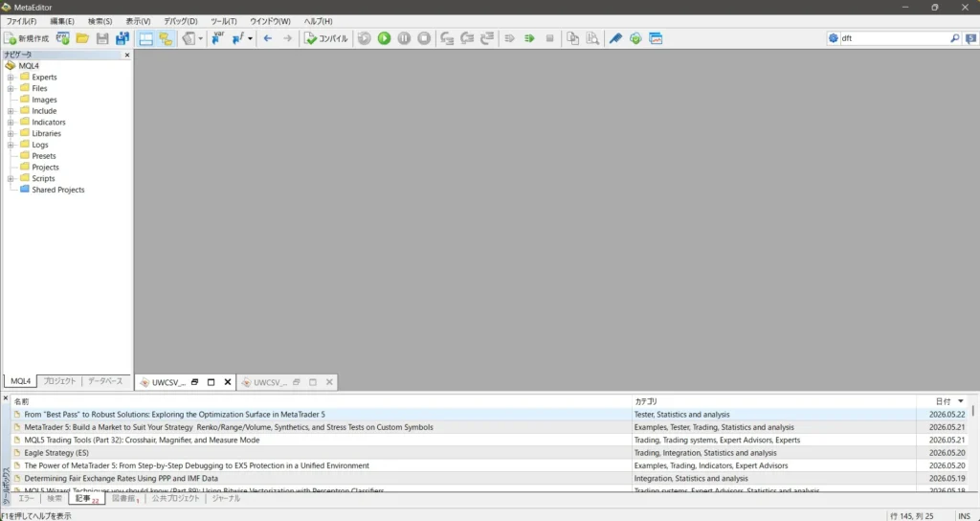
Task: Open the 編集(E) menu
Action: pos(62,21)
